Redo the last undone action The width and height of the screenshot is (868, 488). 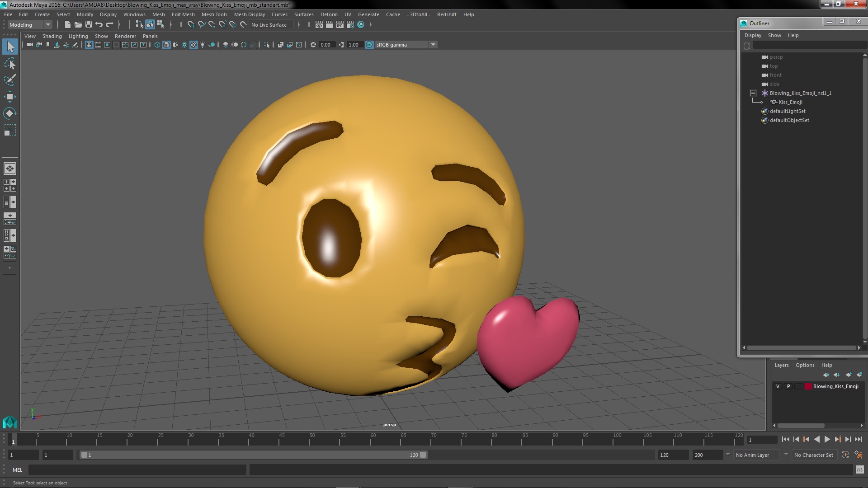109,25
